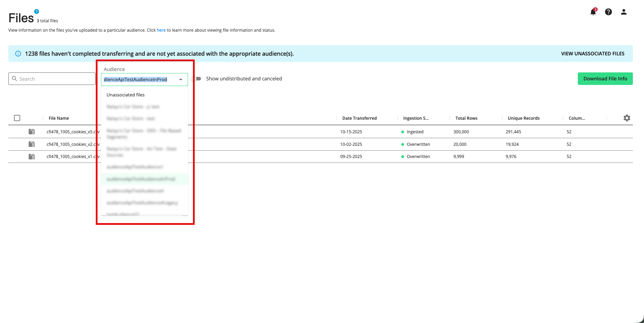
Task: Click file icon for cfi478_1005_cookies_v1.csv
Action: pos(32,157)
